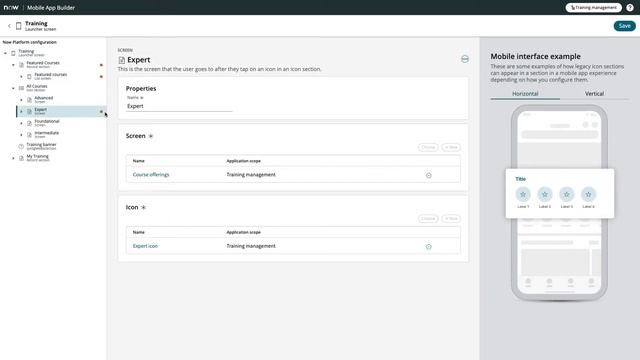
Task: Open the help question mark icon
Action: click(630, 7)
